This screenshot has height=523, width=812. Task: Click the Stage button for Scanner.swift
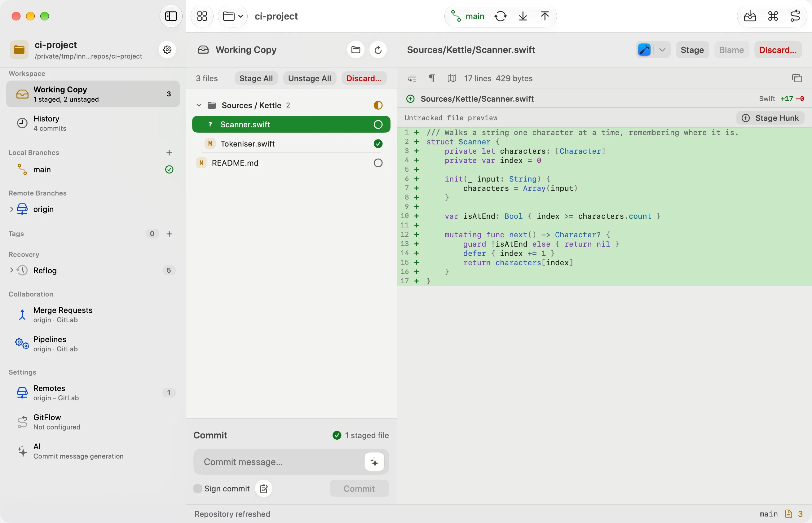(692, 50)
